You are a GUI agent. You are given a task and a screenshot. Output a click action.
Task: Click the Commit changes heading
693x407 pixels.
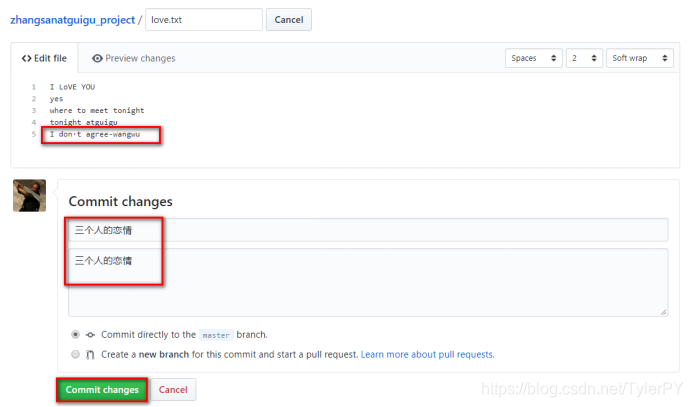click(x=121, y=202)
